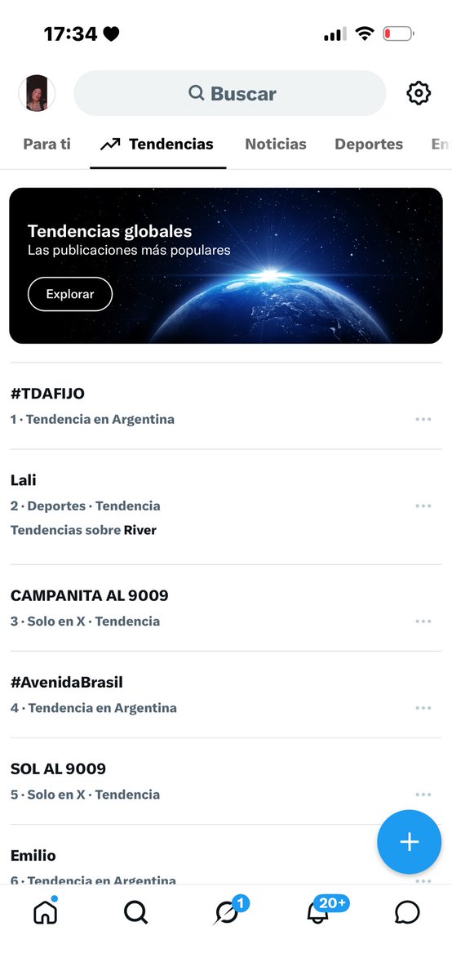Switch to the Deportes tab
The height and width of the screenshot is (980, 452).
pos(369,144)
